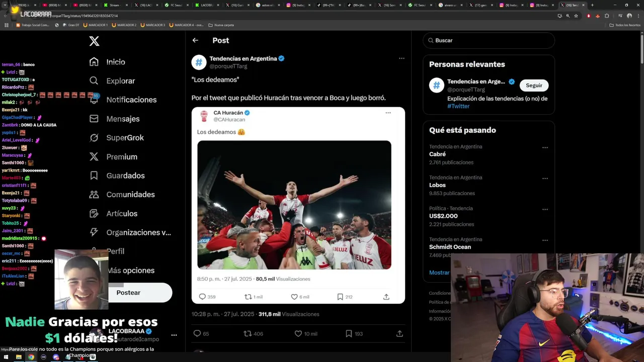644x362 pixels.
Task: Switch to the Stream browser tab
Action: pos(115,5)
